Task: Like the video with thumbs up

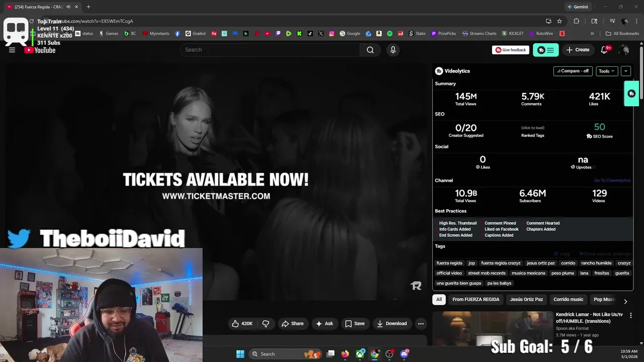Action: (242, 324)
